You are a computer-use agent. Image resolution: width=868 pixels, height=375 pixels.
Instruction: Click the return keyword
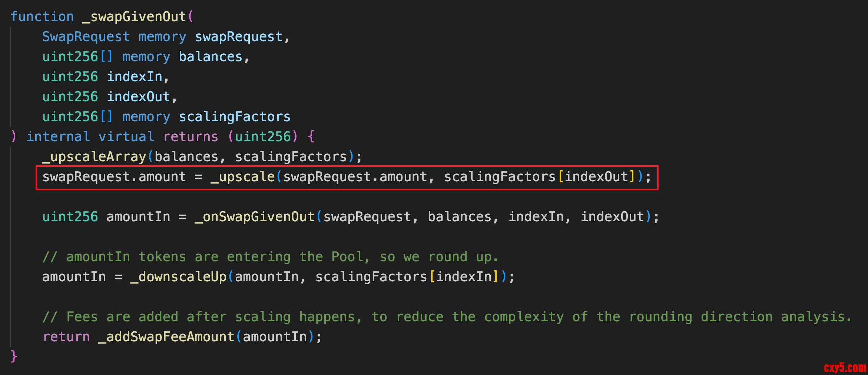coord(66,337)
